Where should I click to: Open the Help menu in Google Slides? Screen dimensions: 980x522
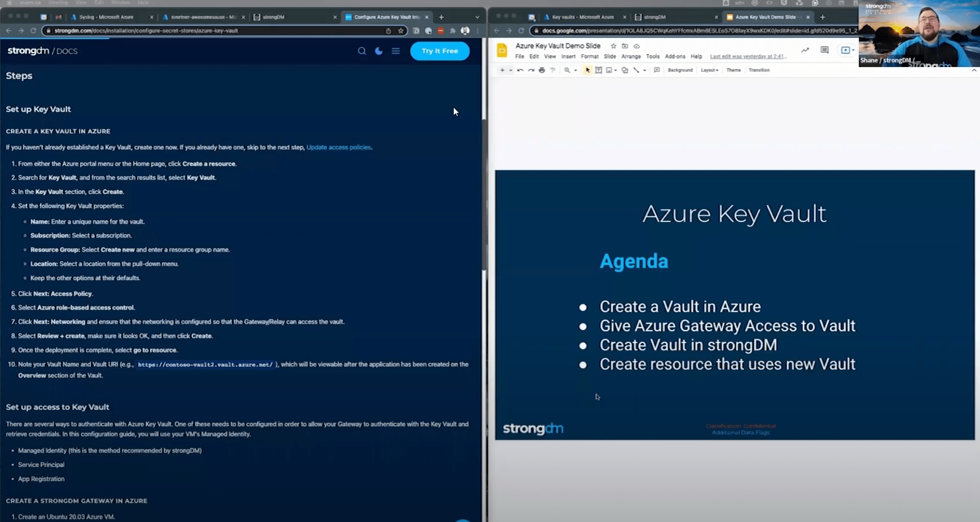click(x=696, y=57)
